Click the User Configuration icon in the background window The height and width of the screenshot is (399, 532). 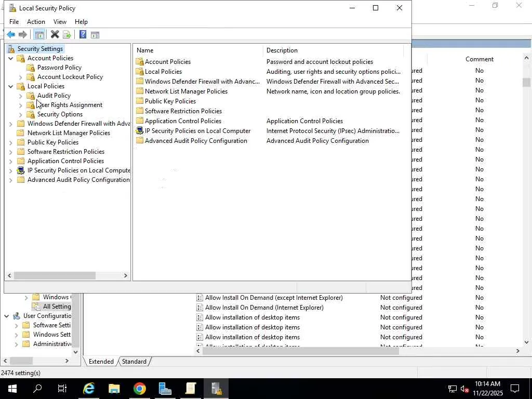(16, 316)
